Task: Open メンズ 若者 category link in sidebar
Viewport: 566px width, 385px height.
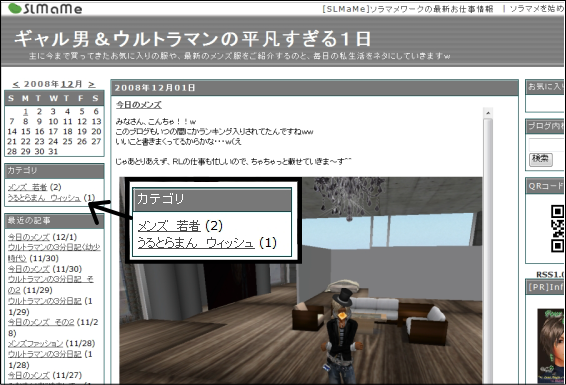Action: [27, 187]
